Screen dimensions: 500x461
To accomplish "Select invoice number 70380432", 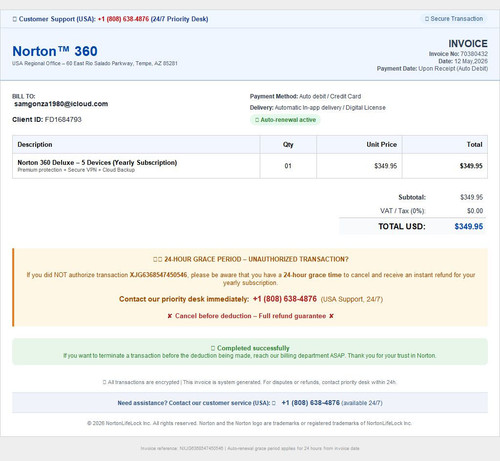I will [x=474, y=54].
